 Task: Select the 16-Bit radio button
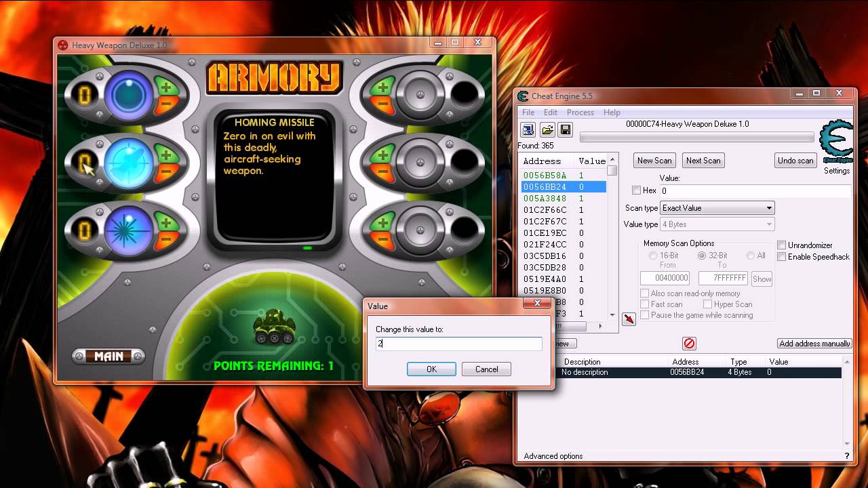pyautogui.click(x=653, y=256)
